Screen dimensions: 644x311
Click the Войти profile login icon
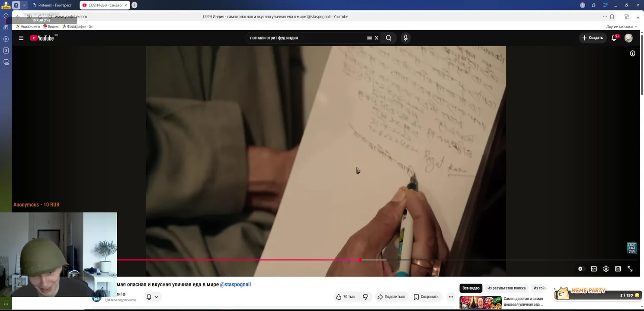(x=6, y=5)
